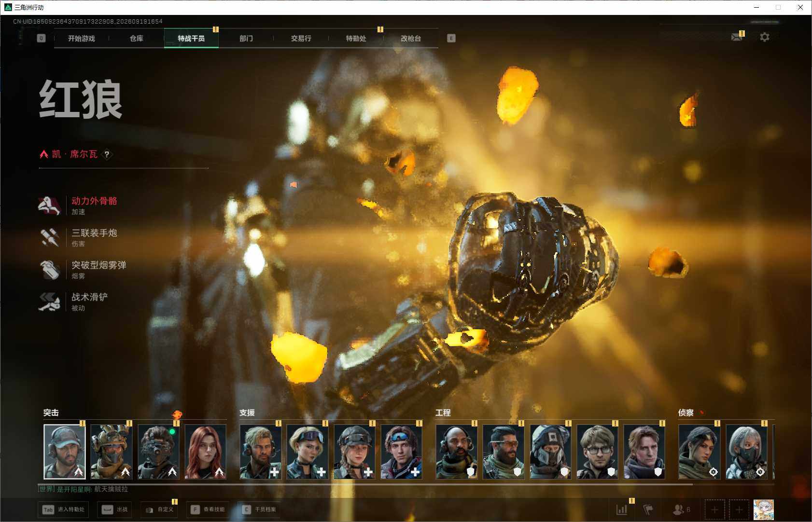Click the 突破型烟雾弹 skill name
This screenshot has width=812, height=522.
[99, 265]
